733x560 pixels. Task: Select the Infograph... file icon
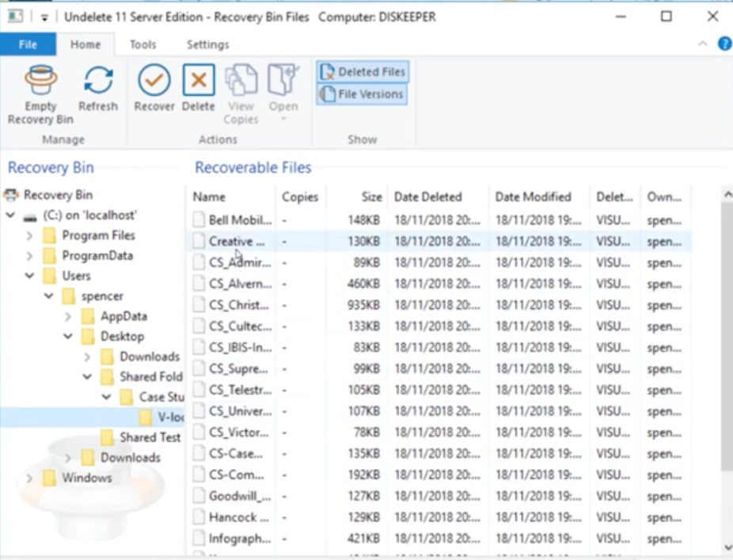click(199, 538)
